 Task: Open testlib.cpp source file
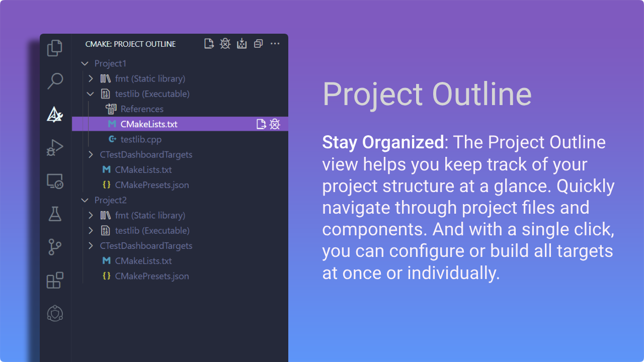[141, 139]
